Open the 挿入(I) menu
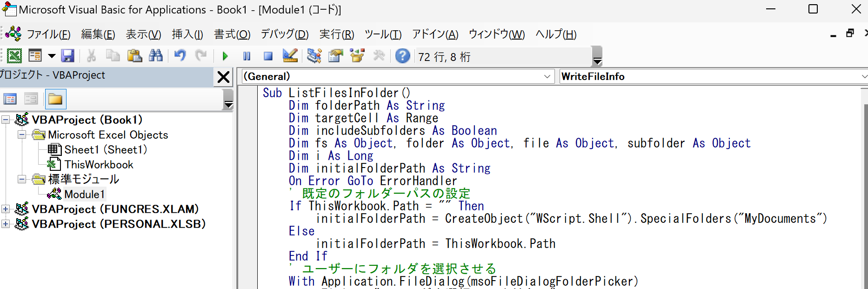The width and height of the screenshot is (868, 289). point(187,34)
